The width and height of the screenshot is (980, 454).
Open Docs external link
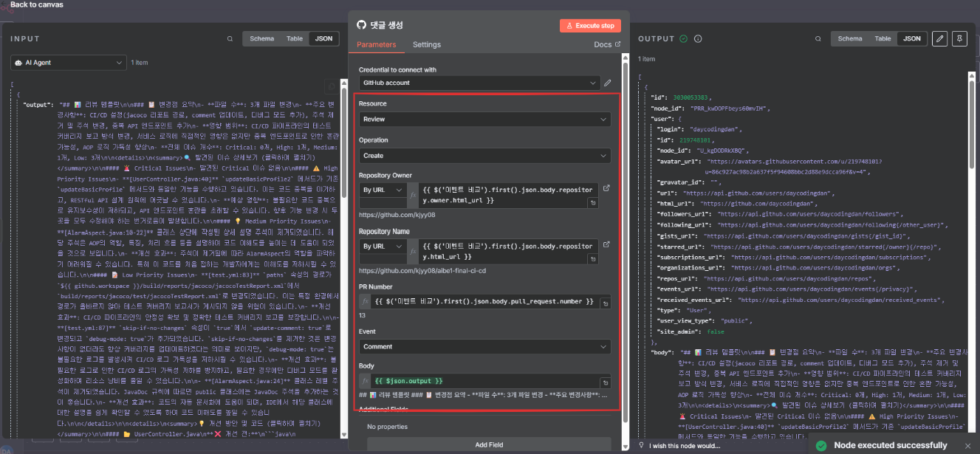pyautogui.click(x=607, y=44)
